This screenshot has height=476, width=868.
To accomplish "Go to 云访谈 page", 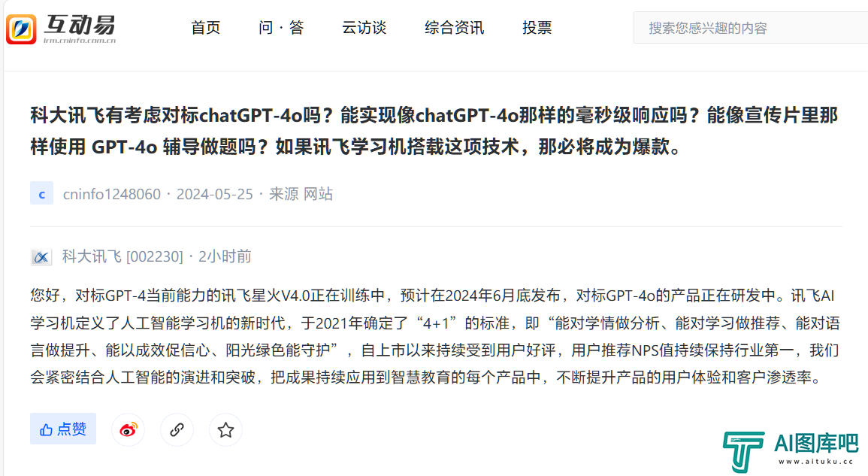I will [364, 28].
